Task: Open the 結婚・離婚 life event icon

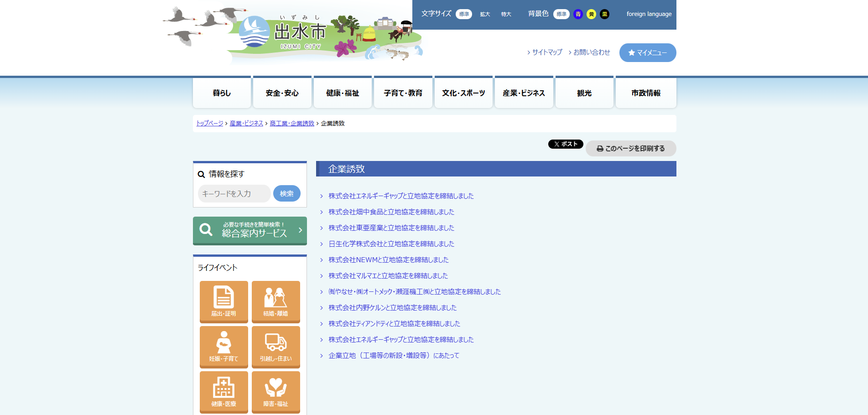Action: click(x=275, y=301)
